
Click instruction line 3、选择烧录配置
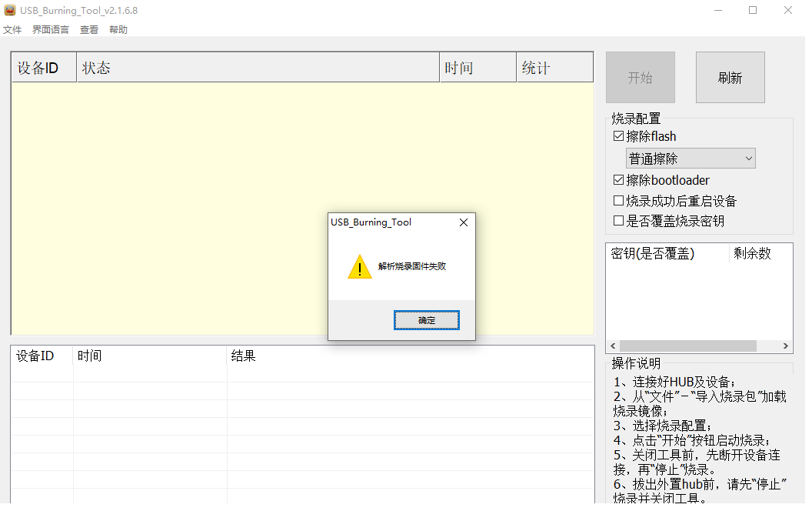coord(663,426)
